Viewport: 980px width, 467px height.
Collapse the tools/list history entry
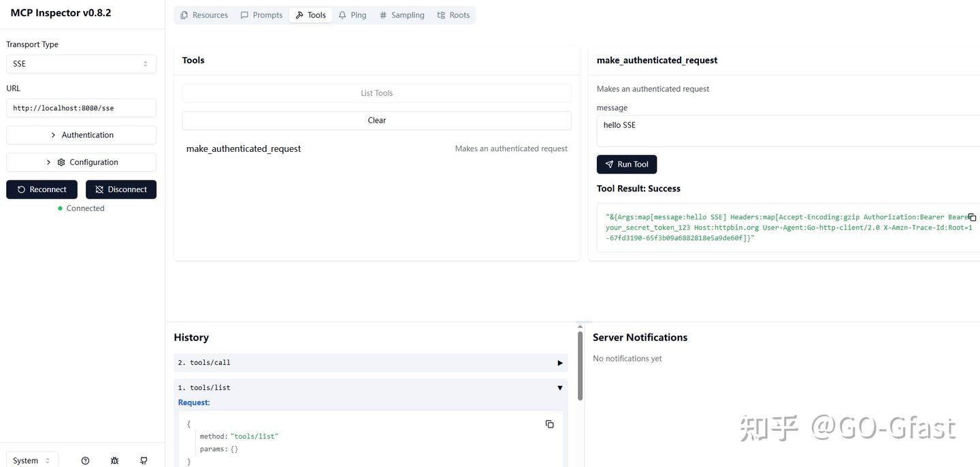click(560, 388)
